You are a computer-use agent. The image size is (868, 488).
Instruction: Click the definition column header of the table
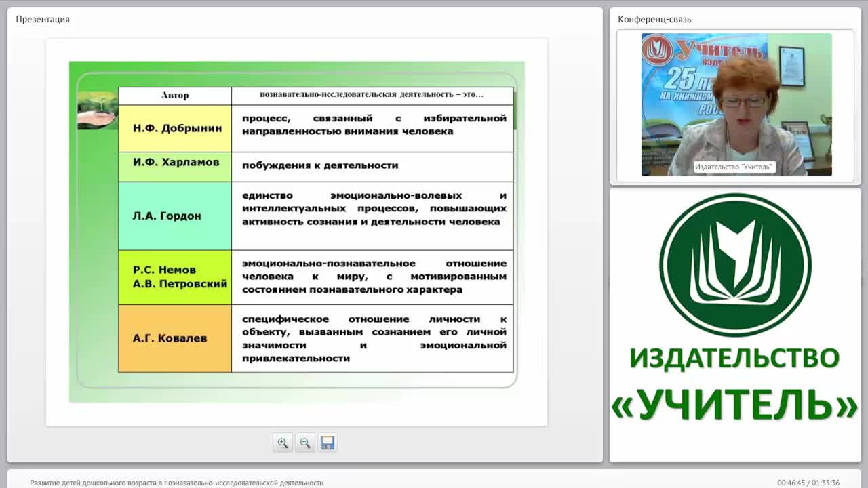point(372,96)
